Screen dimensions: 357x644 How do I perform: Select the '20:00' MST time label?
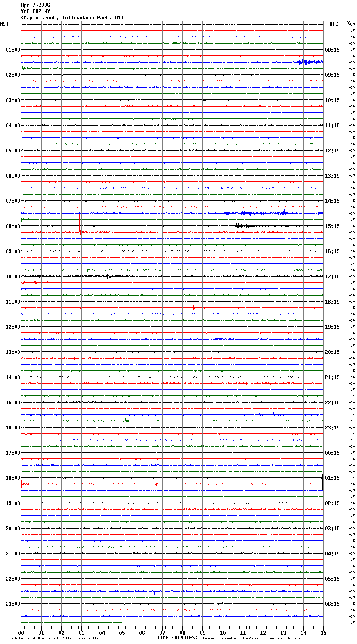coord(13,529)
